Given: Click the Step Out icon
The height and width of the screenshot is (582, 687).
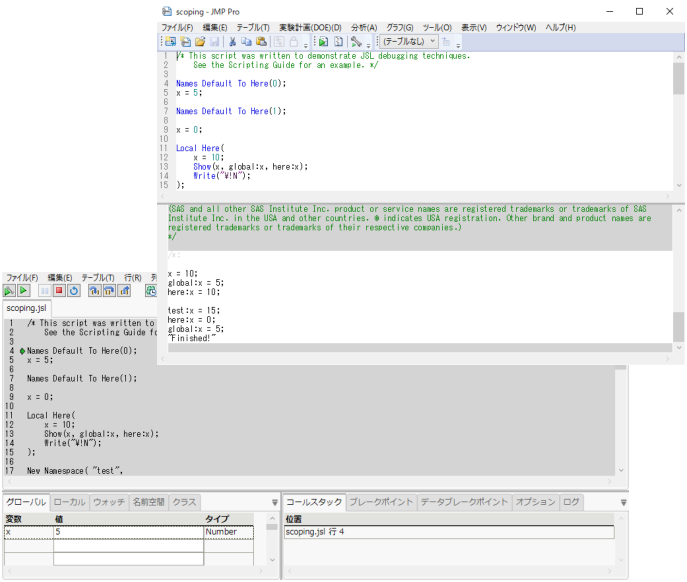Looking at the screenshot, I should point(124,291).
